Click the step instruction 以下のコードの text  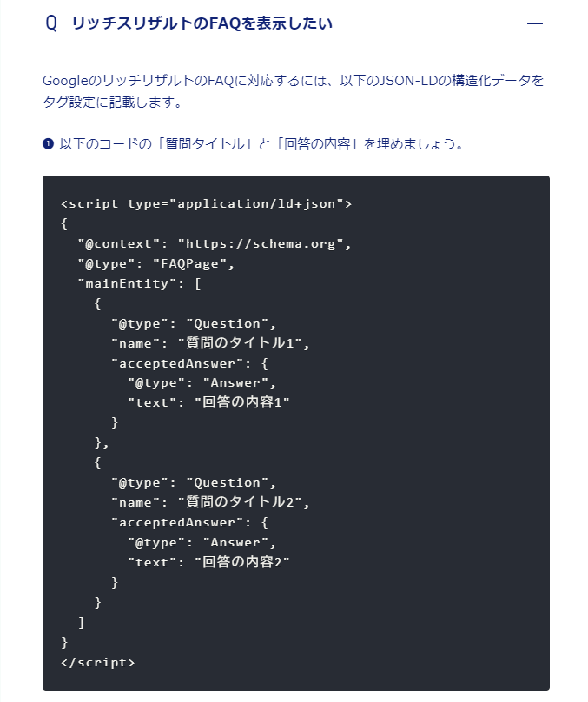pyautogui.click(x=262, y=143)
